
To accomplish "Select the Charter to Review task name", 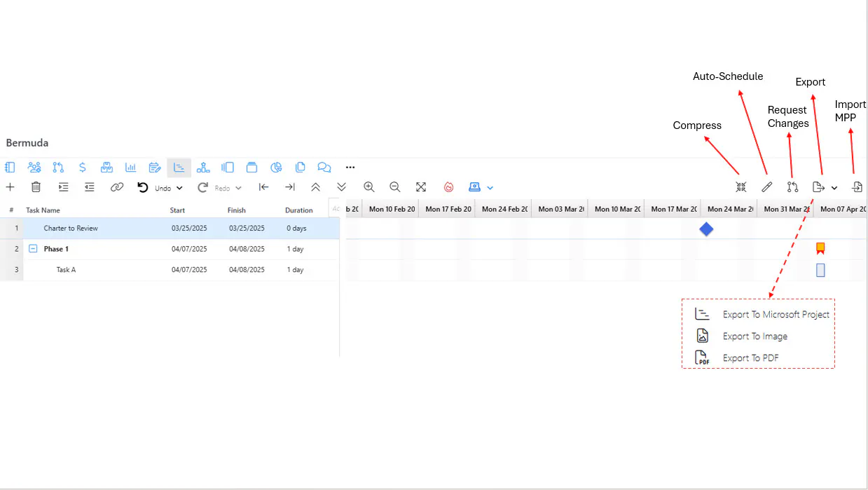I will (71, 229).
